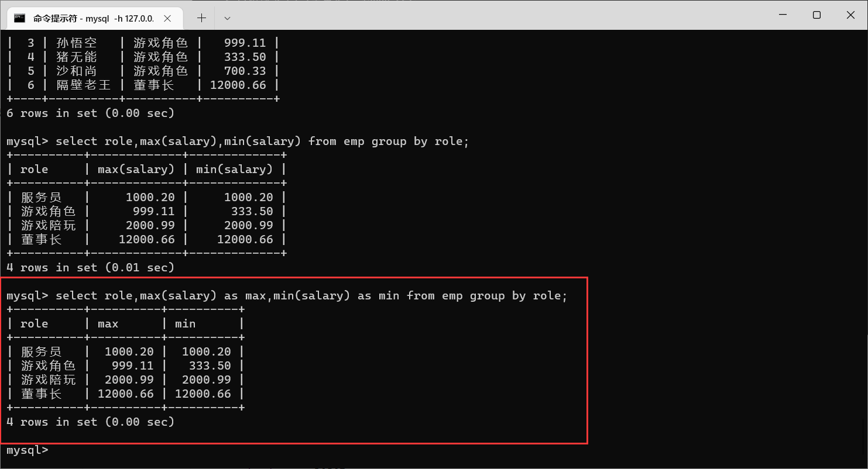Screen dimensions: 868x469
Task: Click 999.11 under the max(salary) column
Action: pyautogui.click(x=153, y=211)
